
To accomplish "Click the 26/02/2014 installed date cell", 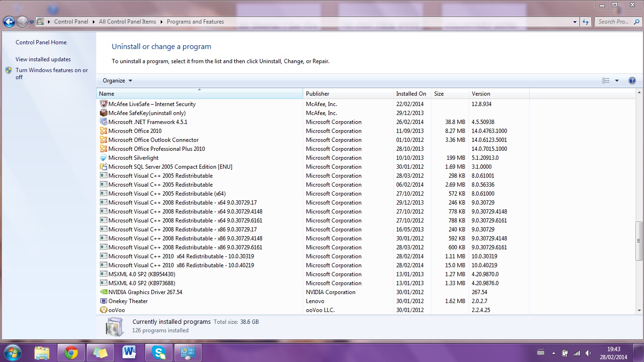I will pyautogui.click(x=410, y=122).
